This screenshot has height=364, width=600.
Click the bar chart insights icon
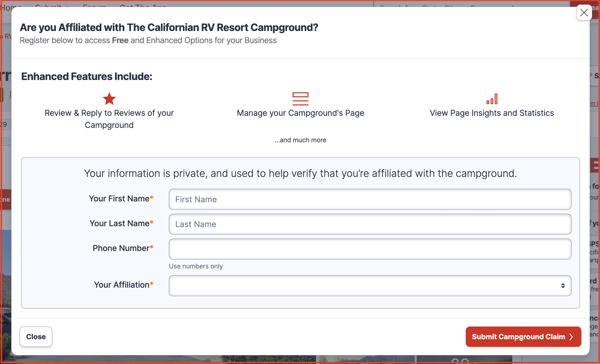pyautogui.click(x=492, y=99)
